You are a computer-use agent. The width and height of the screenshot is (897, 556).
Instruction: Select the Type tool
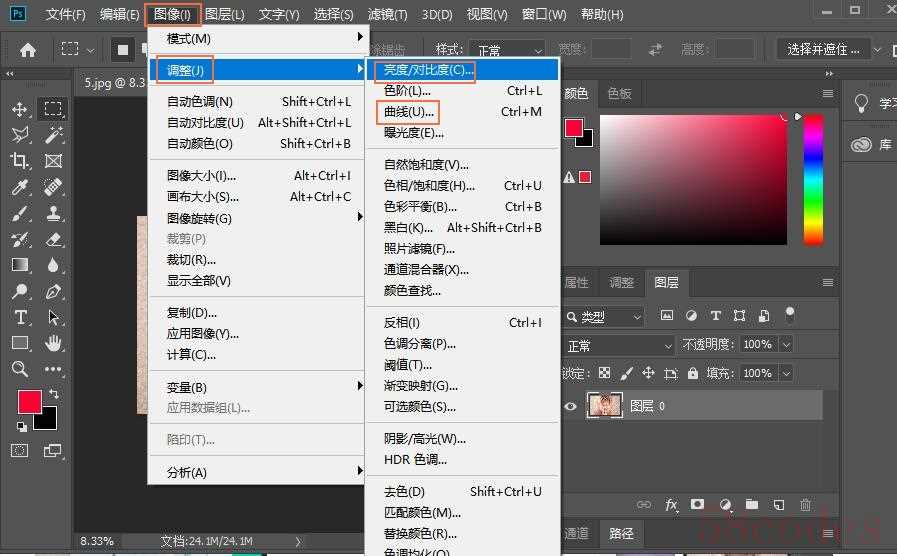pyautogui.click(x=20, y=317)
